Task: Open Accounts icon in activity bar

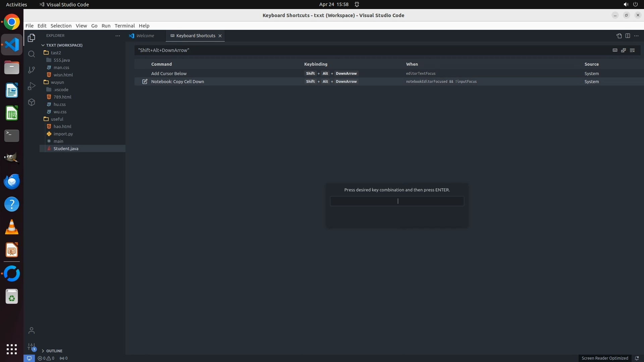Action: (x=32, y=330)
